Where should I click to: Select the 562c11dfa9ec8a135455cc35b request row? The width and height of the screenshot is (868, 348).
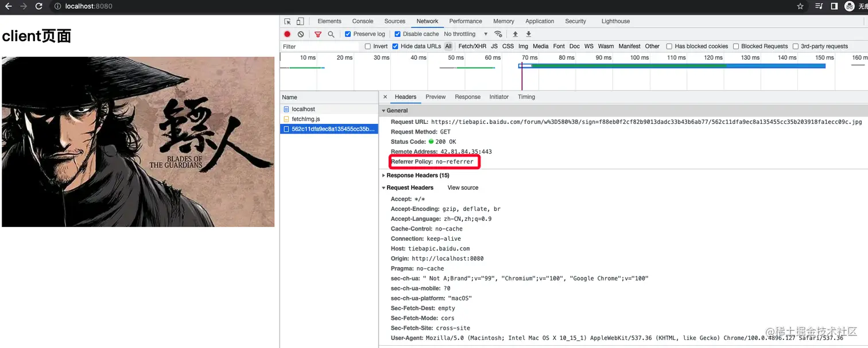[x=330, y=129]
